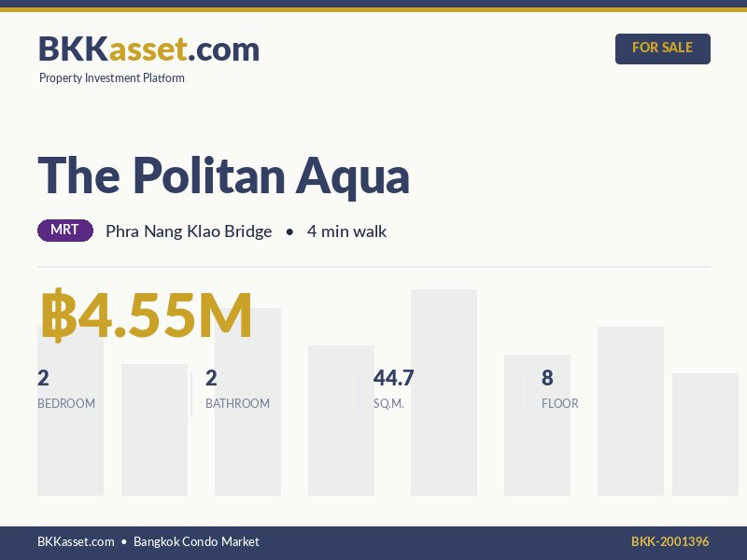Open the BKKasset.com link in the footer
747x560 pixels.
coord(76,541)
